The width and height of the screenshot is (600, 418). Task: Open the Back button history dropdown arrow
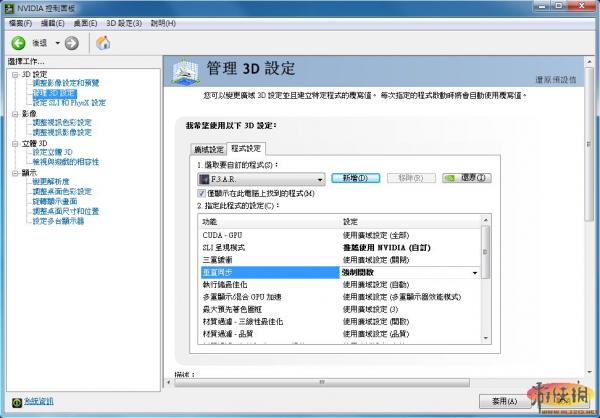56,43
